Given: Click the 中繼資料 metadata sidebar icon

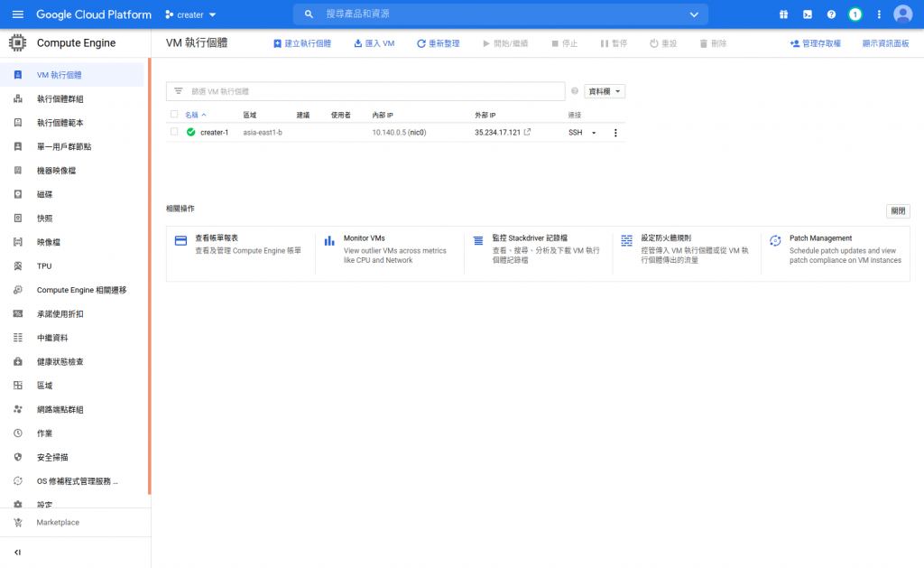Looking at the screenshot, I should point(18,338).
